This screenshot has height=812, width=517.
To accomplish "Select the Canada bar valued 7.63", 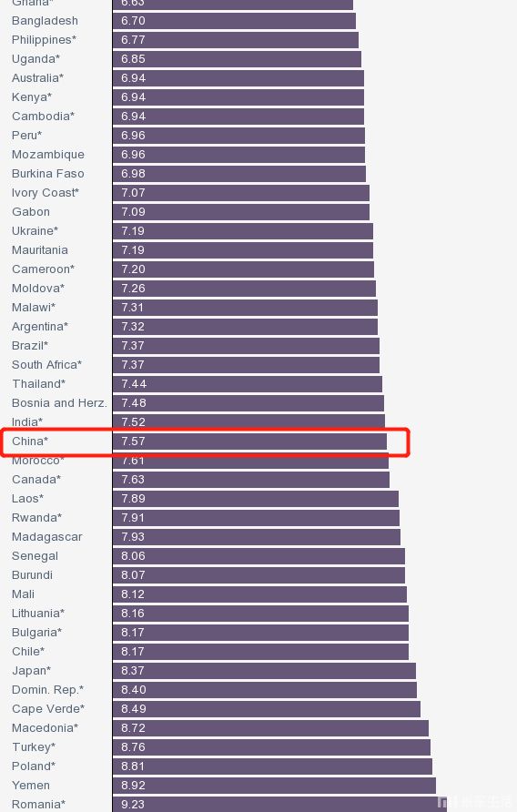I will [x=251, y=480].
